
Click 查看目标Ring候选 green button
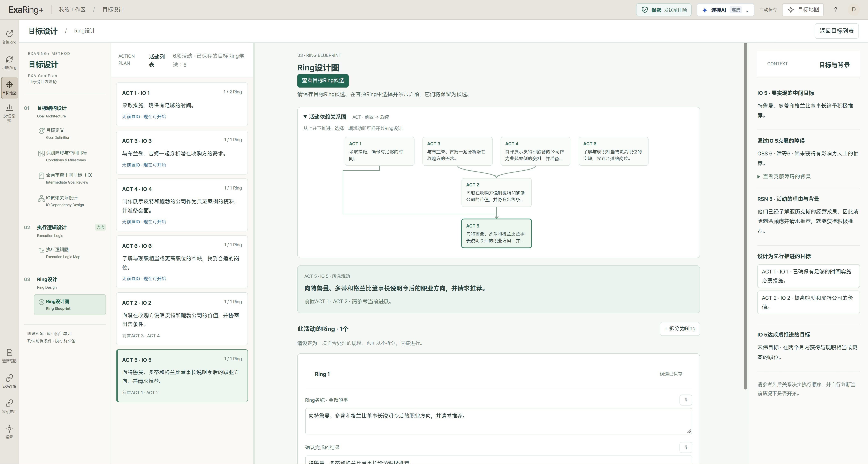[x=323, y=80]
